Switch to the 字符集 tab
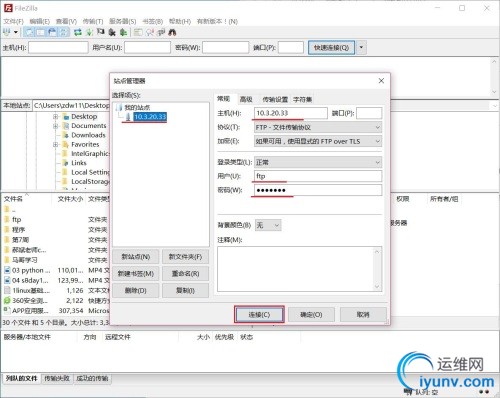500x398 pixels. 302,99
